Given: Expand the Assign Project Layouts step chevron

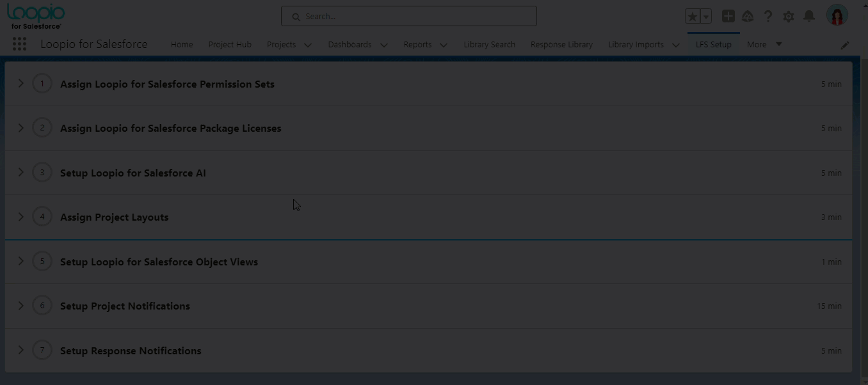Looking at the screenshot, I should coord(20,217).
